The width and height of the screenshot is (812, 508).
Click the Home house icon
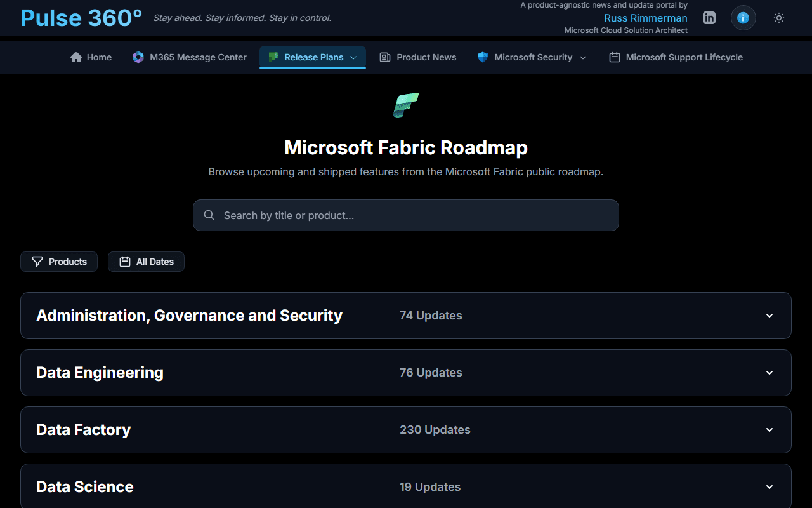click(x=76, y=57)
